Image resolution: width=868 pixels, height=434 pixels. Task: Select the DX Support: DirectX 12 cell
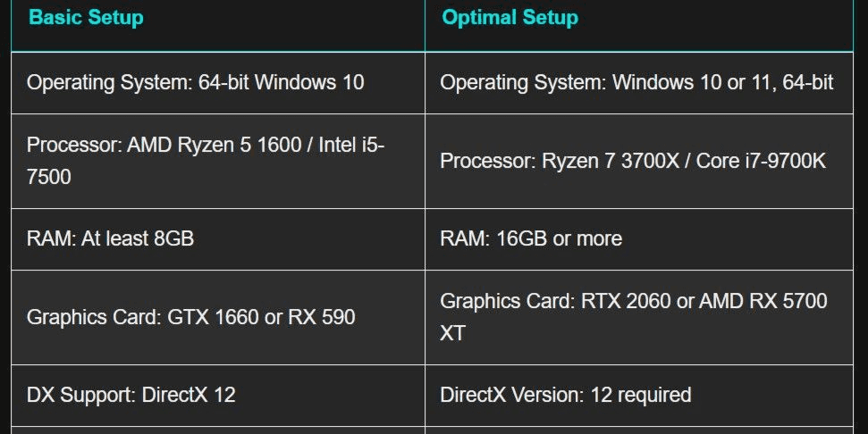click(x=218, y=396)
